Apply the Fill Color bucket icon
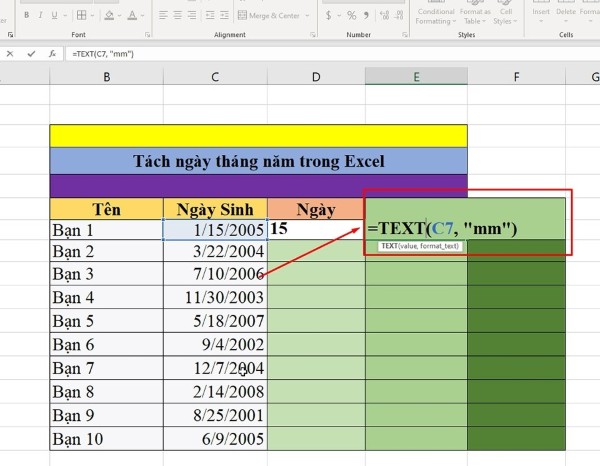Image resolution: width=600 pixels, height=466 pixels. point(109,15)
